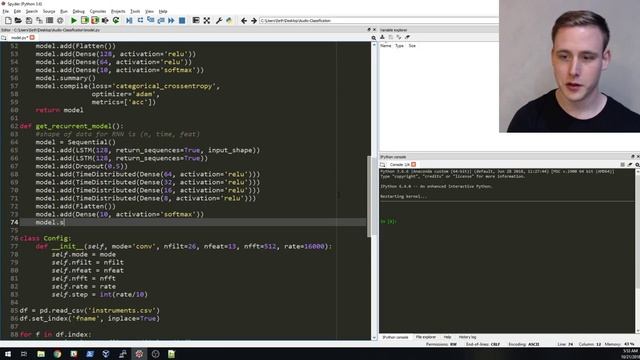The image size is (640, 360).
Task: Open File Explorer from the taskbar
Action: tap(41, 354)
